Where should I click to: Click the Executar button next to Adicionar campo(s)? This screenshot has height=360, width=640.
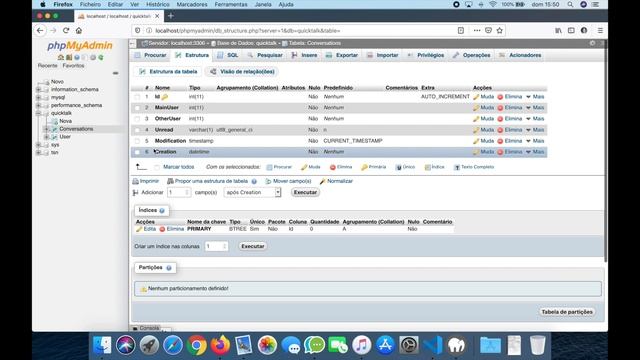tap(305, 192)
